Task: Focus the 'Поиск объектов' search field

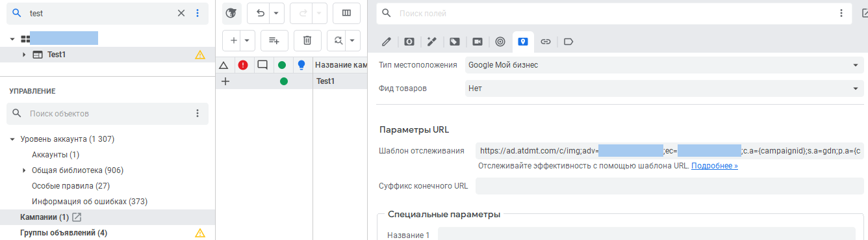Action: pyautogui.click(x=107, y=113)
